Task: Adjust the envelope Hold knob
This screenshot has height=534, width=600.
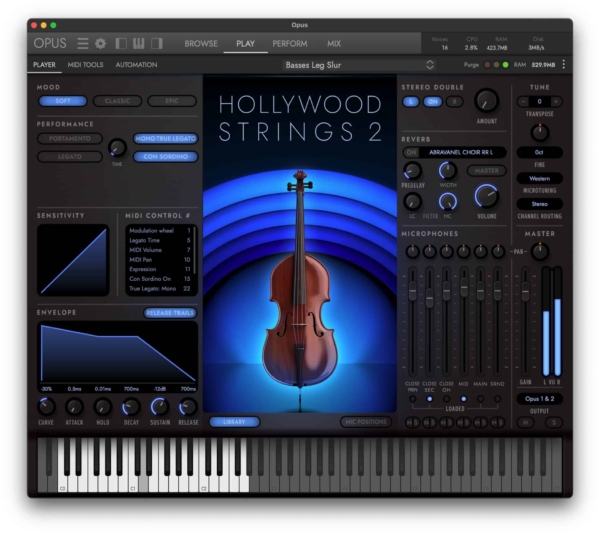Action: click(x=103, y=407)
